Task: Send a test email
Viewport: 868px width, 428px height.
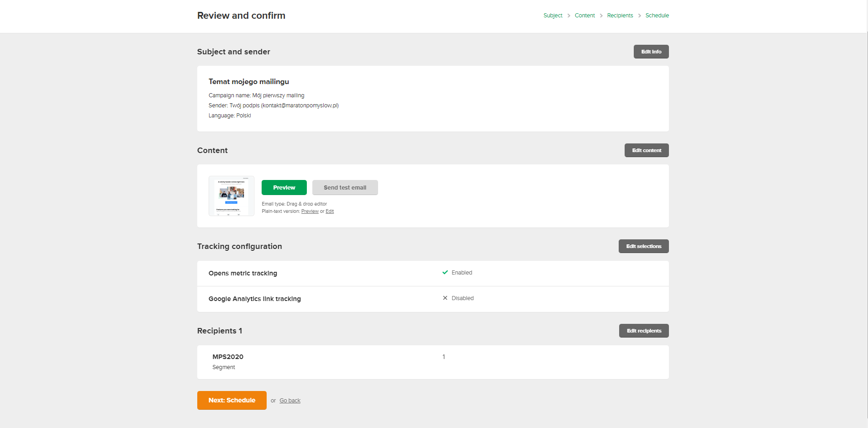Action: tap(345, 187)
